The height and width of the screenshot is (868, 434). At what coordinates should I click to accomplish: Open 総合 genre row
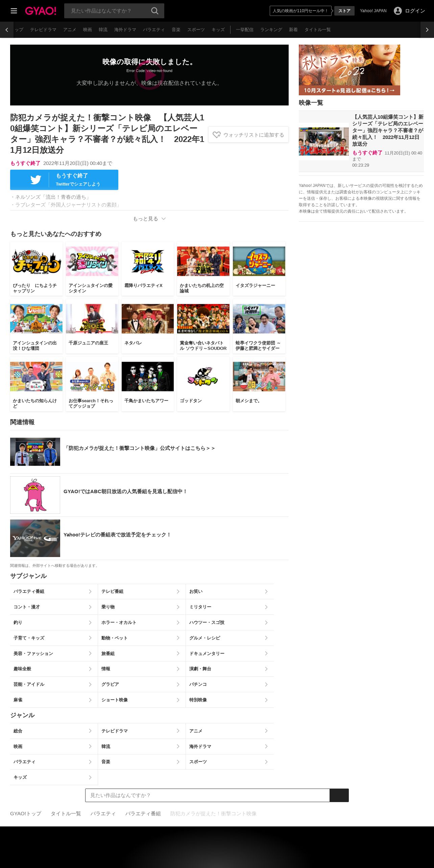pos(54,731)
